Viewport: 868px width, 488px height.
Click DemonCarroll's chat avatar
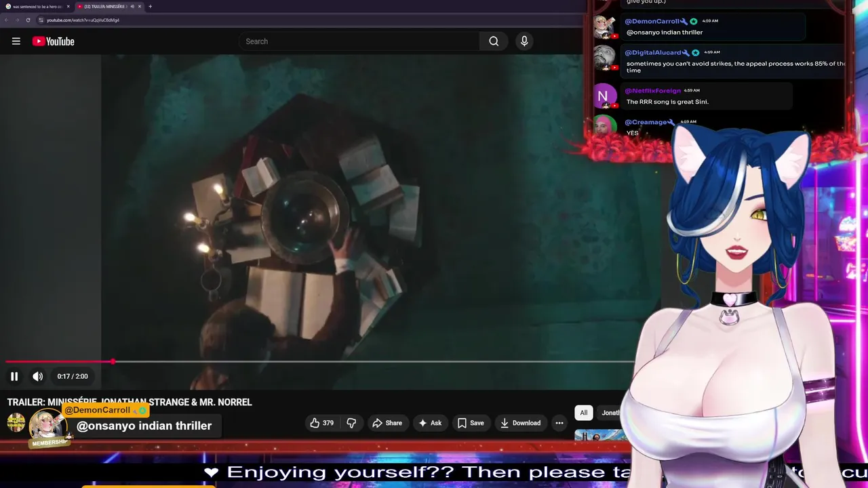(604, 26)
